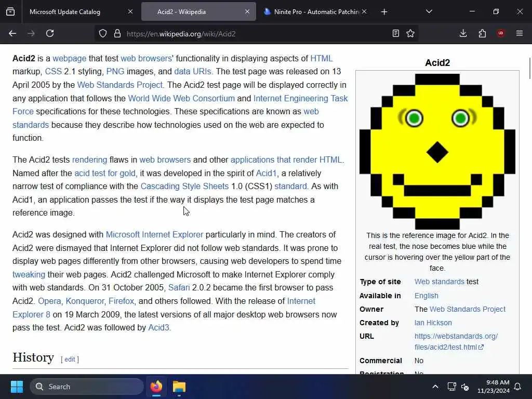Open uBlock Origin extension icon
532x399 pixels.
pyautogui.click(x=501, y=33)
